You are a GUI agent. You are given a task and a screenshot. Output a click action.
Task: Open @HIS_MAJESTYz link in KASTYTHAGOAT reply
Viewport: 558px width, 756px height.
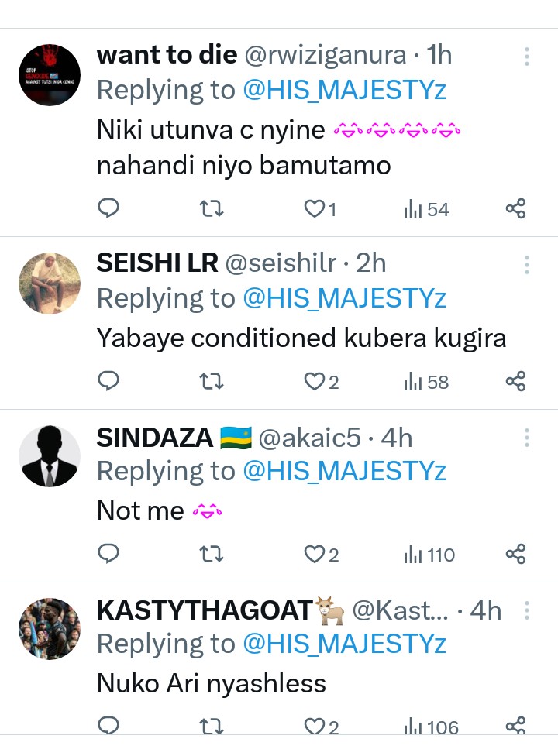point(345,644)
